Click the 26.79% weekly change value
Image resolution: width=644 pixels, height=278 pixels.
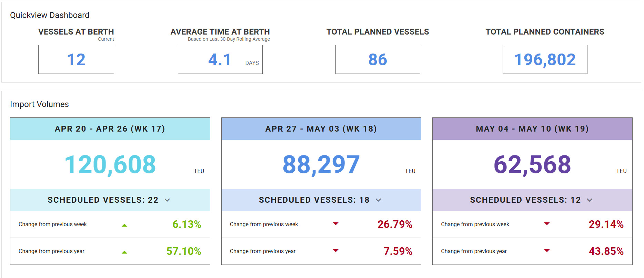tap(395, 224)
